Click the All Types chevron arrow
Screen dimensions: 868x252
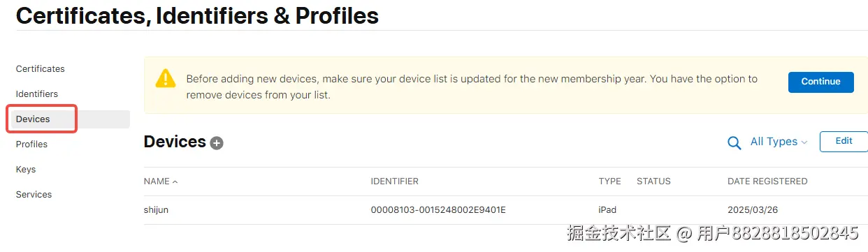click(x=804, y=142)
